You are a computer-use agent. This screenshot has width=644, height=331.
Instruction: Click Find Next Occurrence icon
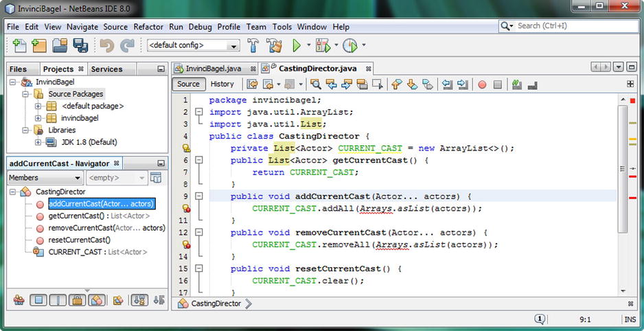click(x=347, y=84)
